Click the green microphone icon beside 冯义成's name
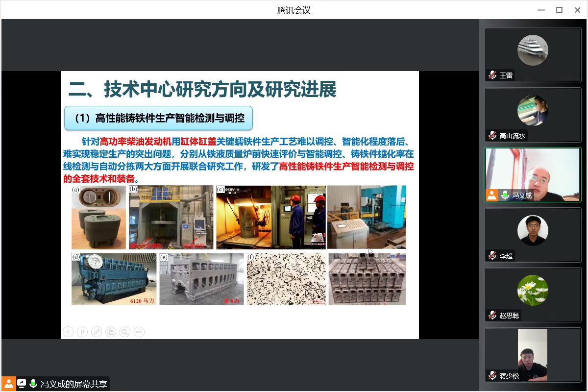The width and height of the screenshot is (588, 392). [x=505, y=195]
